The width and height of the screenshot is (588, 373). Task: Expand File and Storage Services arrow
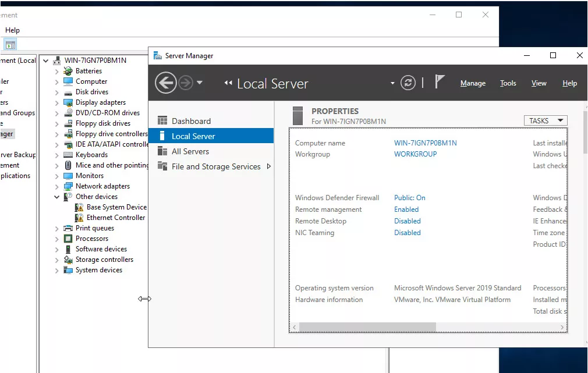268,166
